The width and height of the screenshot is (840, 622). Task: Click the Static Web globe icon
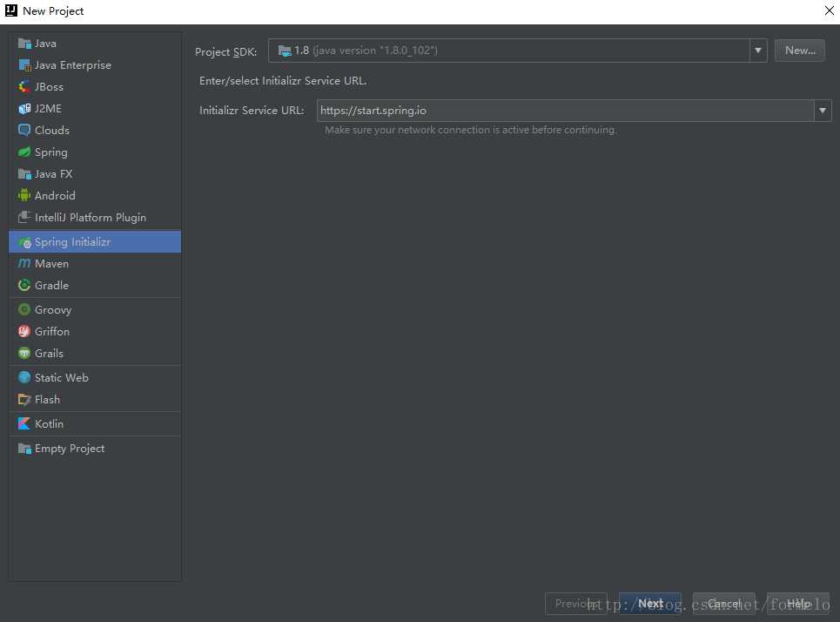(24, 377)
